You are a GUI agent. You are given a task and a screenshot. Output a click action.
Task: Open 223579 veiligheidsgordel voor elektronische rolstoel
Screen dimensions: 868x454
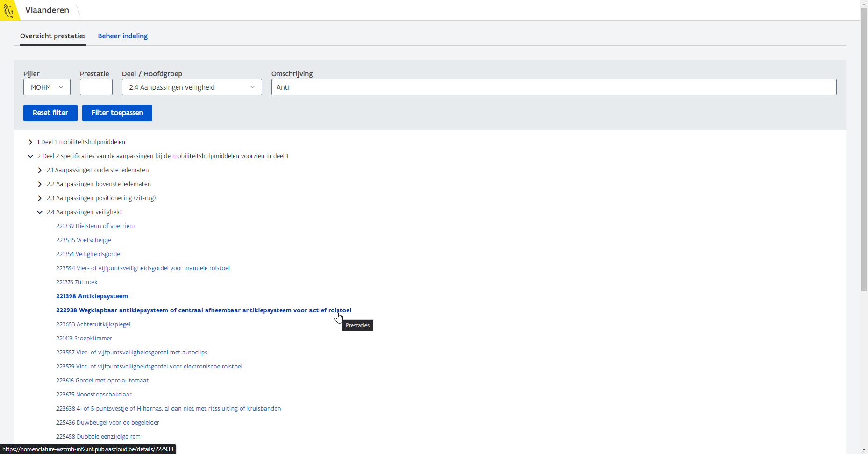(x=149, y=367)
